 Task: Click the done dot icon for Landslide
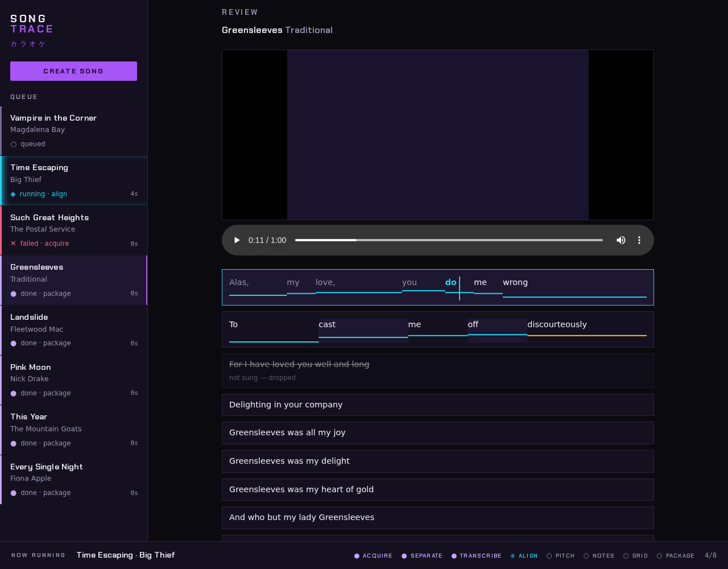point(14,344)
